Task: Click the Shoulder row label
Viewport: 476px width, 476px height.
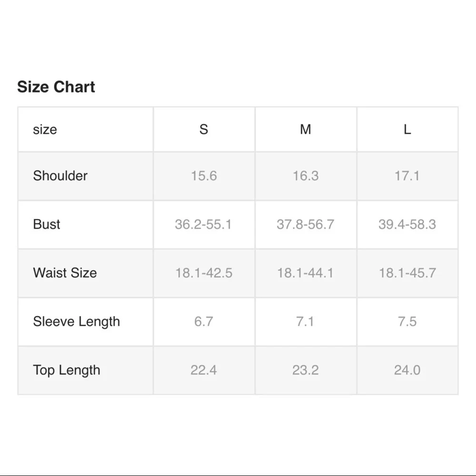Action: coord(60,176)
